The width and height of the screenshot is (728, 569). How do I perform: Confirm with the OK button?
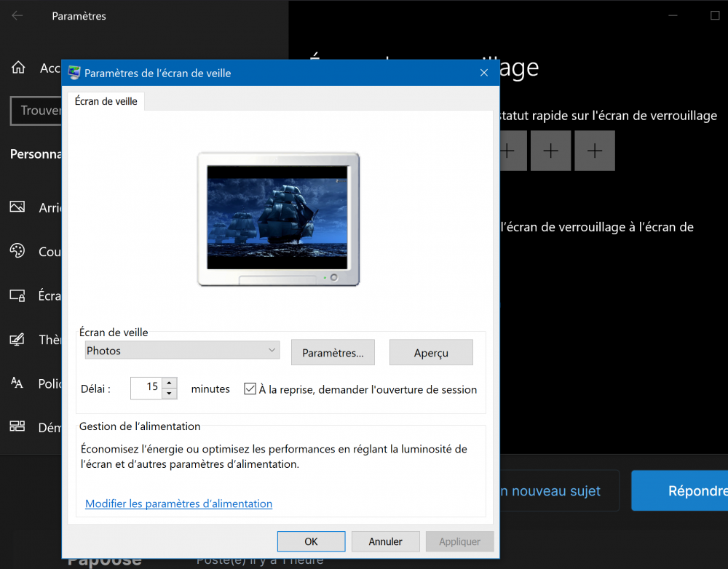(x=311, y=541)
